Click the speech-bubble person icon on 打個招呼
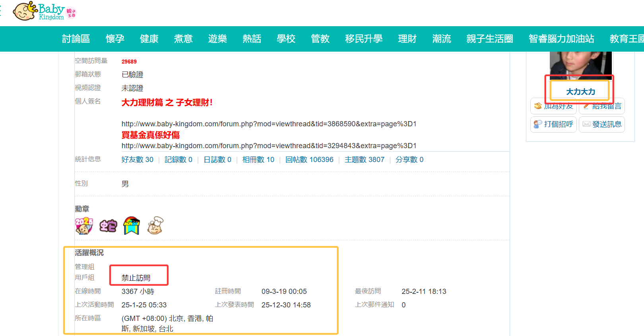The image size is (644, 336). click(538, 124)
